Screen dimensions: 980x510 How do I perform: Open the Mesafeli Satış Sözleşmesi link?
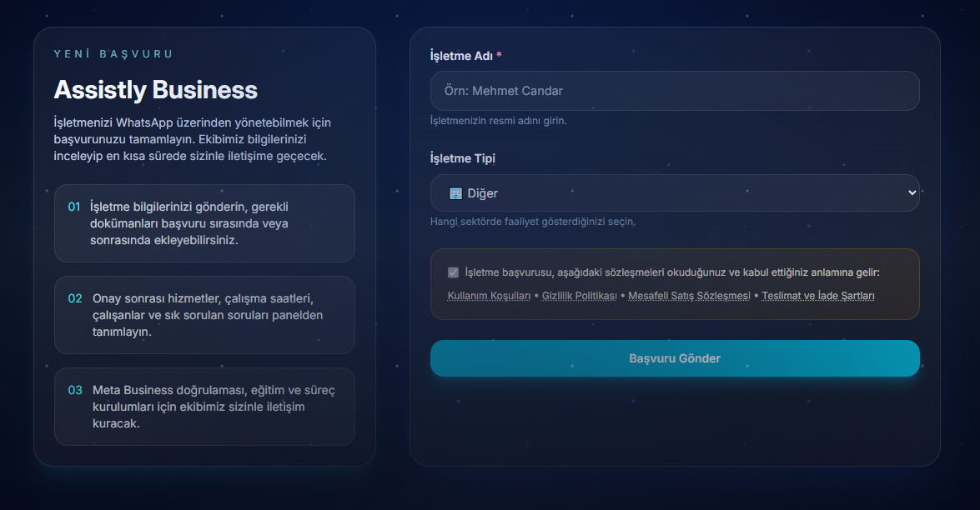689,296
